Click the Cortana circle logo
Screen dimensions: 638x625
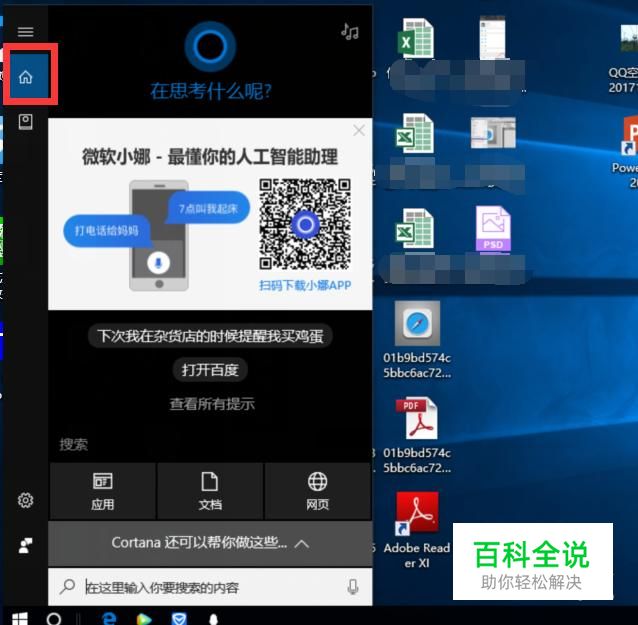(210, 46)
